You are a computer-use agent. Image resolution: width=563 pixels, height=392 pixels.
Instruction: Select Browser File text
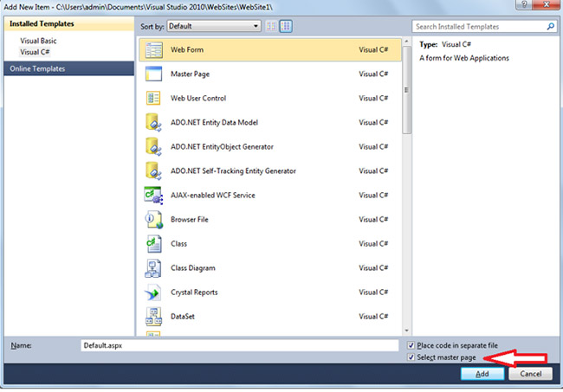click(x=189, y=220)
